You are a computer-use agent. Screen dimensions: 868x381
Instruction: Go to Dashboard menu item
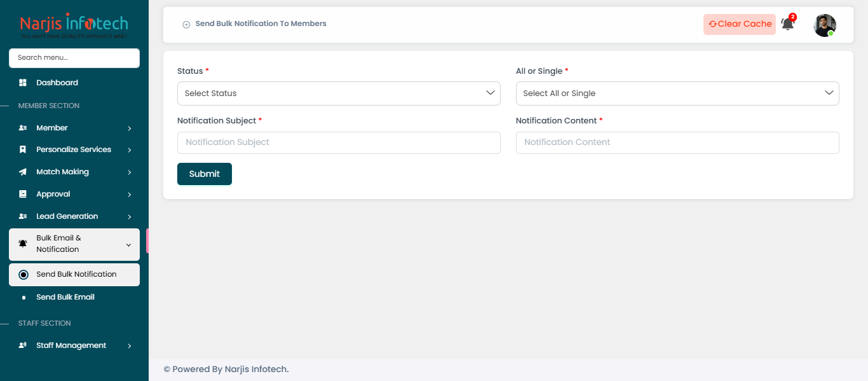pos(74,83)
